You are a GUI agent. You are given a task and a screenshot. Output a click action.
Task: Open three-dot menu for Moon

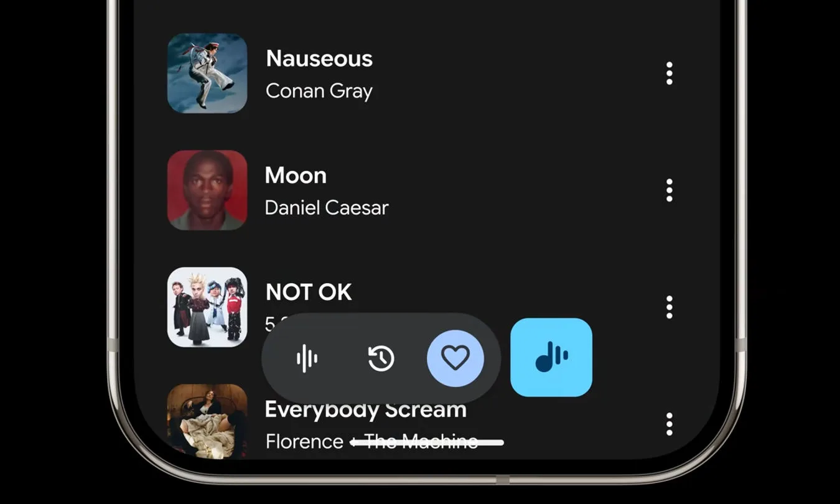pyautogui.click(x=670, y=190)
